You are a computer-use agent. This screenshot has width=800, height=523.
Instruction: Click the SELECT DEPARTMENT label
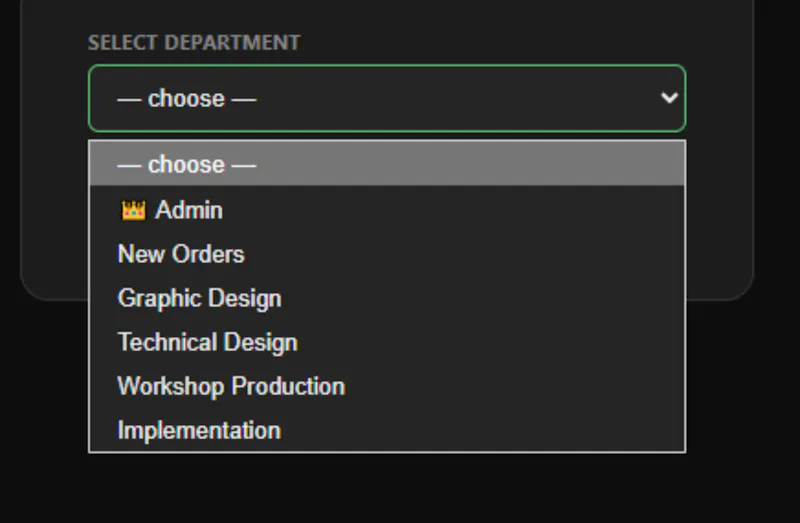[194, 42]
